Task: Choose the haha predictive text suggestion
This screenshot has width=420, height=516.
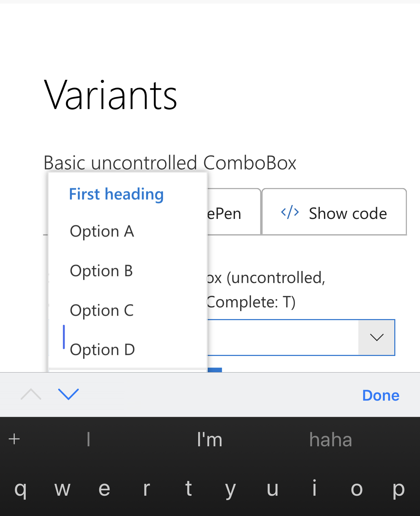Action: pyautogui.click(x=330, y=439)
